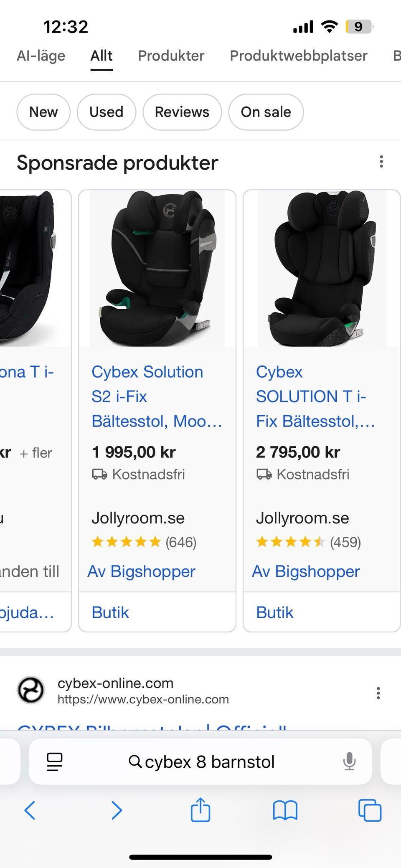Tap the address bar with cybex 8 barnstol
This screenshot has height=868, width=401.
point(201,761)
